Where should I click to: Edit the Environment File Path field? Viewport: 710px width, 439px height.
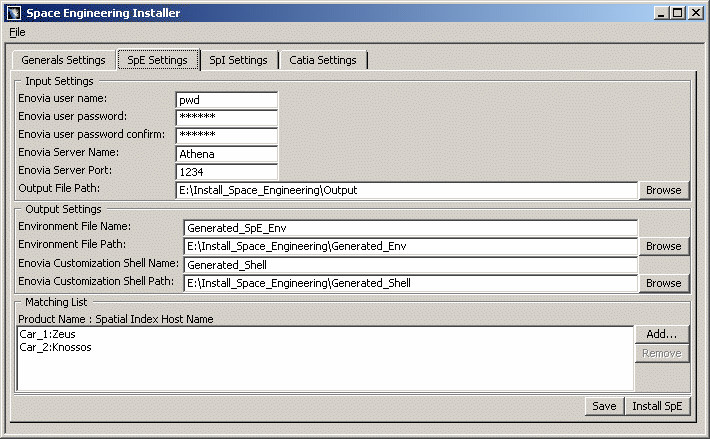click(x=411, y=246)
